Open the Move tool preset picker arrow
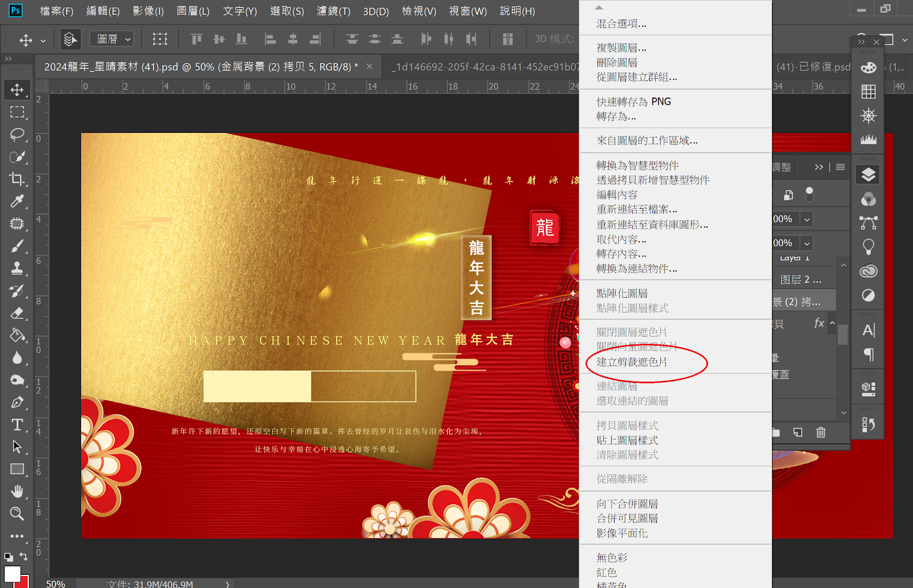This screenshot has width=913, height=588. coord(43,40)
